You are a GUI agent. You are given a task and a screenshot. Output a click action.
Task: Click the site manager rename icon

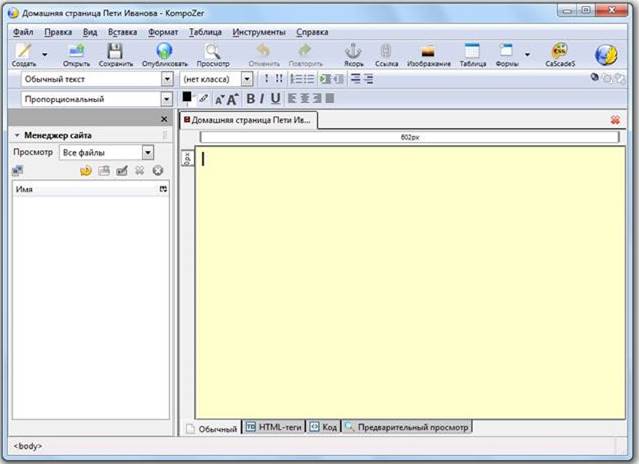click(122, 170)
